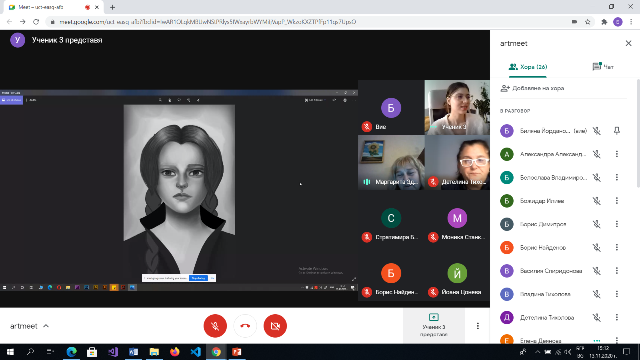Click Добавяне на хора to add people
The width and height of the screenshot is (640, 360).
[x=533, y=88]
